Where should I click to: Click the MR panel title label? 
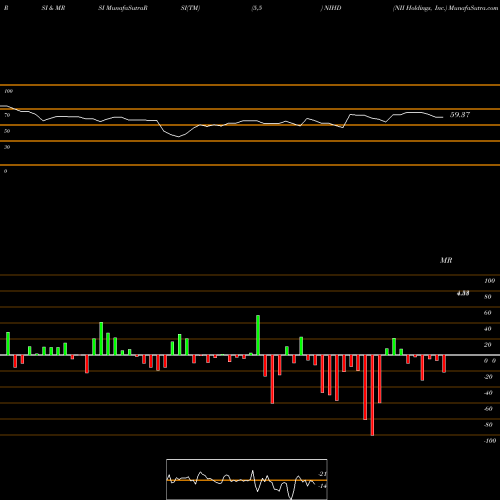(446, 260)
